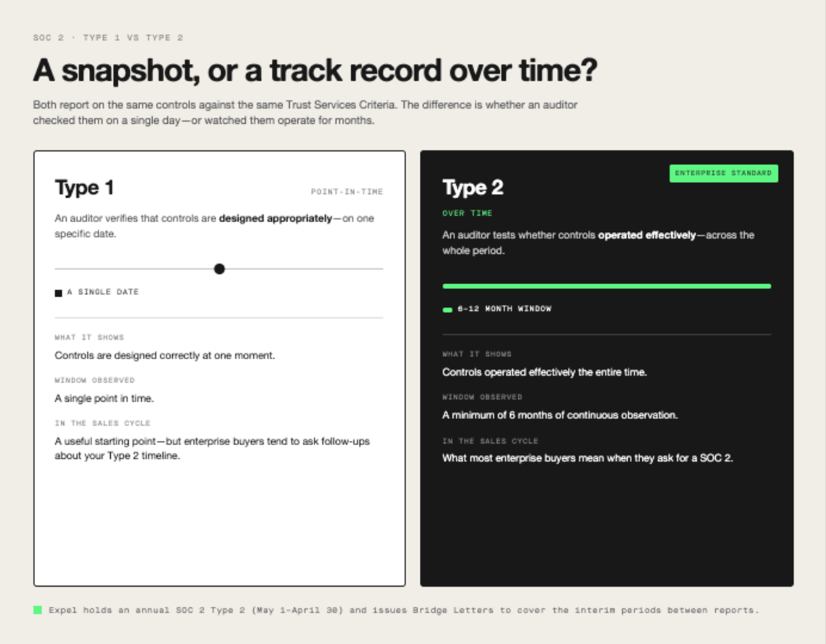Viewport: 826px width, 644px height.
Task: Click the Point-in-Time label
Action: [347, 191]
